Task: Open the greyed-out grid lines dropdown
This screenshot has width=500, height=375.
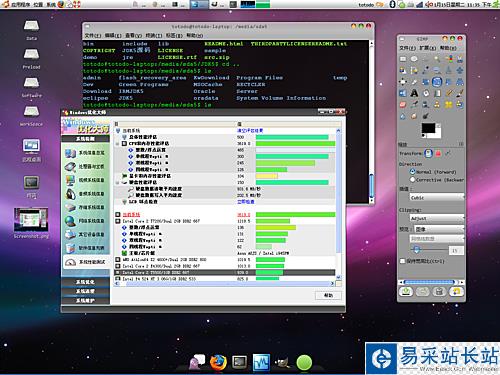Action: 437,239
